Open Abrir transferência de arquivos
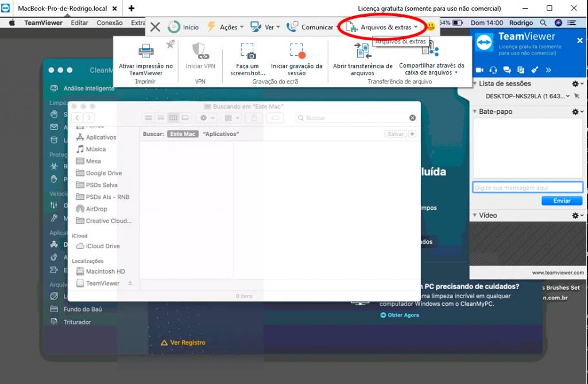The height and width of the screenshot is (384, 588). pyautogui.click(x=363, y=59)
